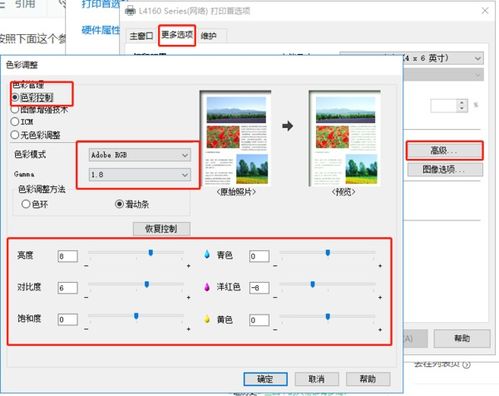The height and width of the screenshot is (396, 499).
Task: Click the 恢复控制 button
Action: [x=162, y=229]
